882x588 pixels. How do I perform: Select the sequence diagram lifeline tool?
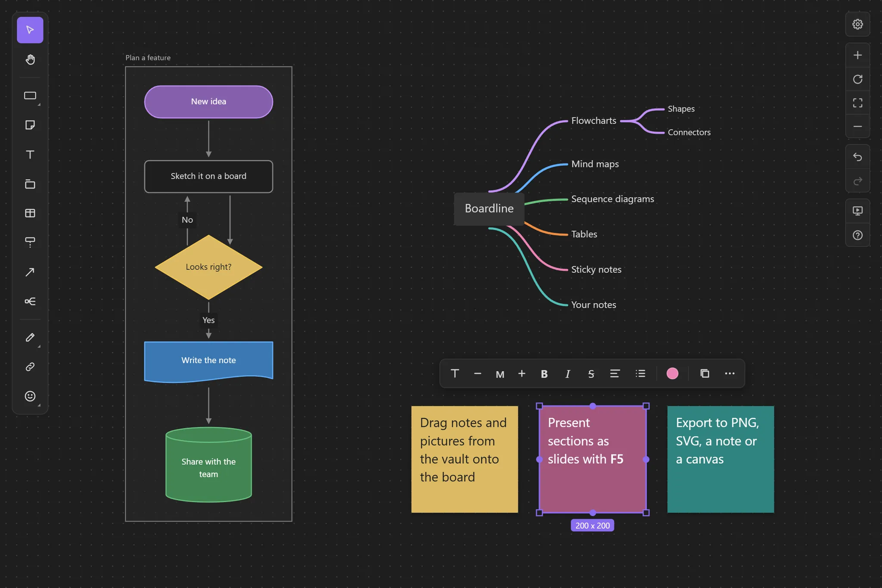pos(30,242)
